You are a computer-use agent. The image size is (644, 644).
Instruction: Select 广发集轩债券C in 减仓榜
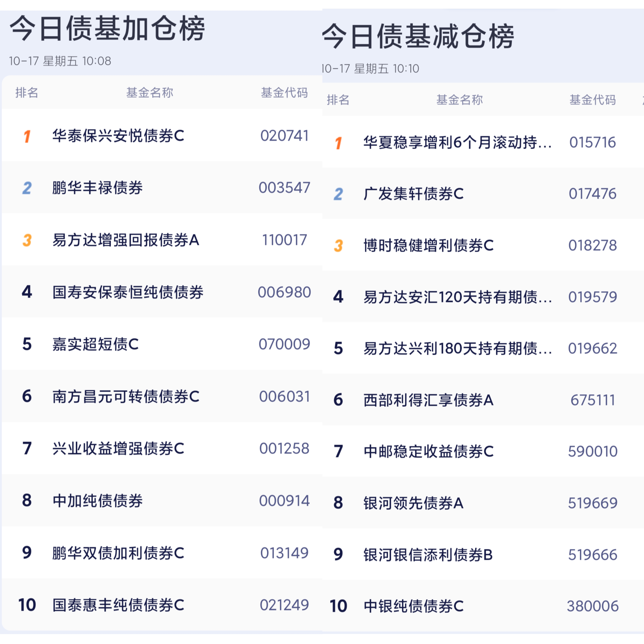413,194
